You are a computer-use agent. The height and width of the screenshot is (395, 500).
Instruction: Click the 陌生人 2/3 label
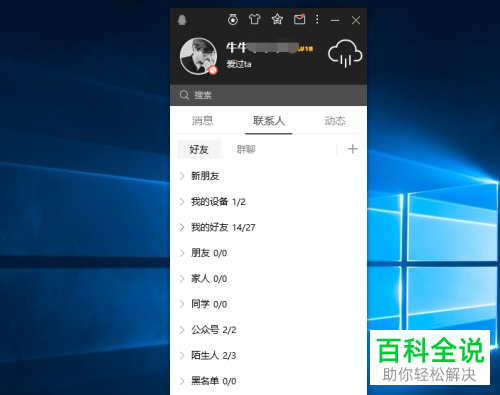coord(214,356)
